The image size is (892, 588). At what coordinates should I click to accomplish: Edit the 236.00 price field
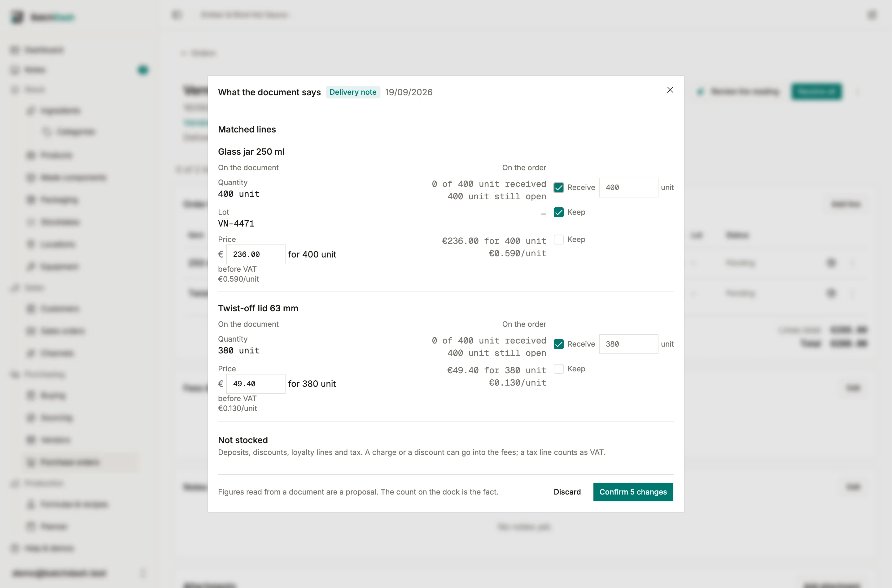(x=255, y=255)
